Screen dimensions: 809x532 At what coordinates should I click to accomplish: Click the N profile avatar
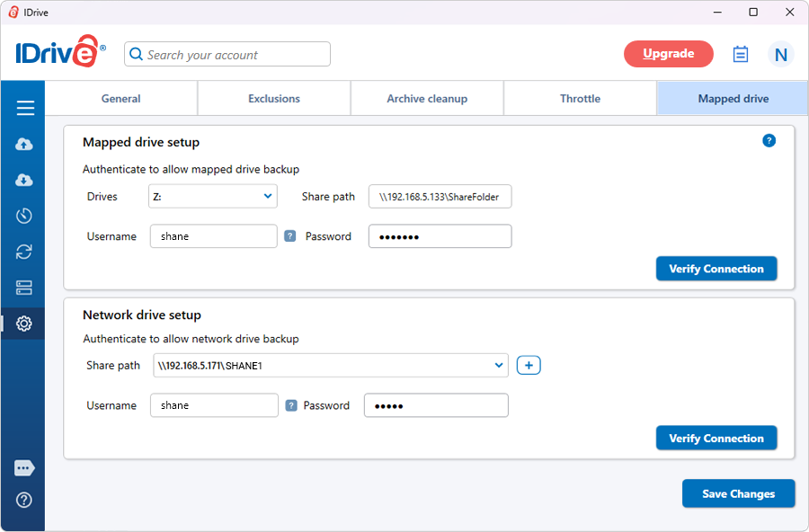click(780, 55)
